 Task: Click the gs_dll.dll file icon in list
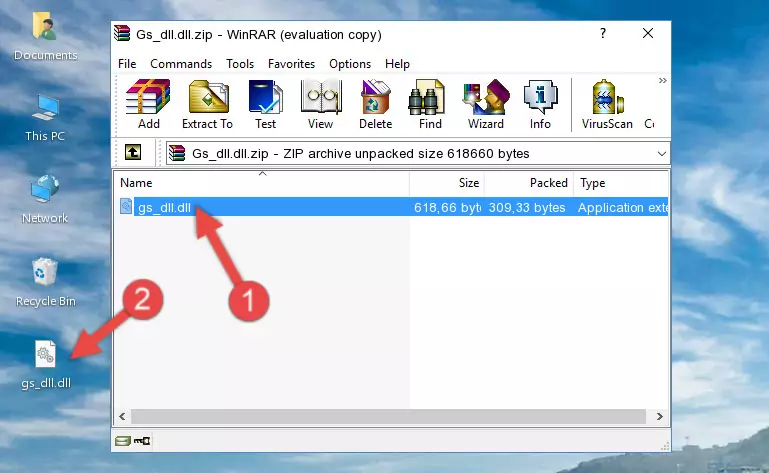click(x=126, y=207)
